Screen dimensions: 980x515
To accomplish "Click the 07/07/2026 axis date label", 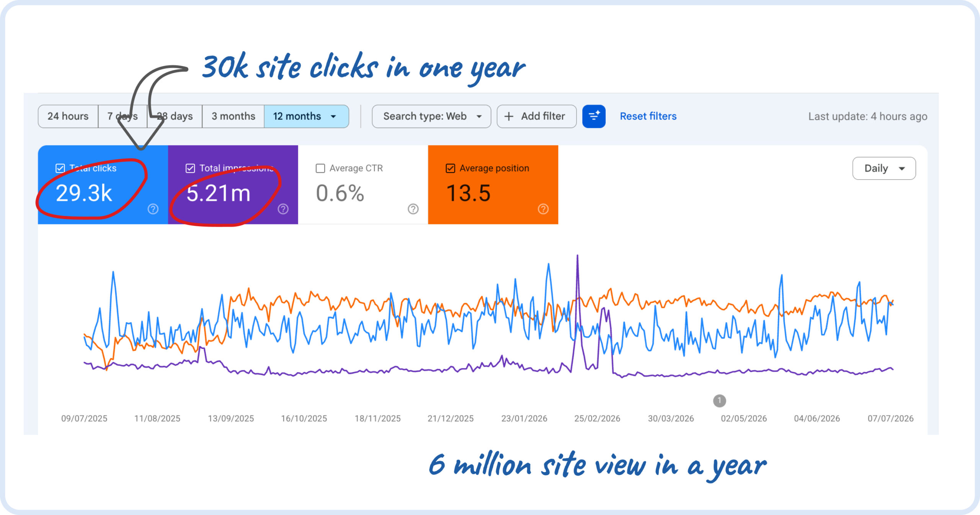I will [890, 419].
